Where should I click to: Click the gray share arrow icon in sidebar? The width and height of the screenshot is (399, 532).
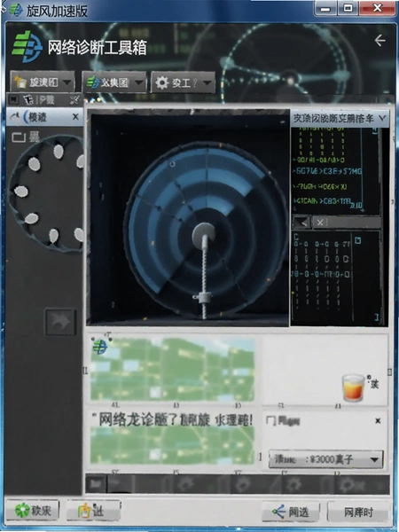(x=60, y=322)
